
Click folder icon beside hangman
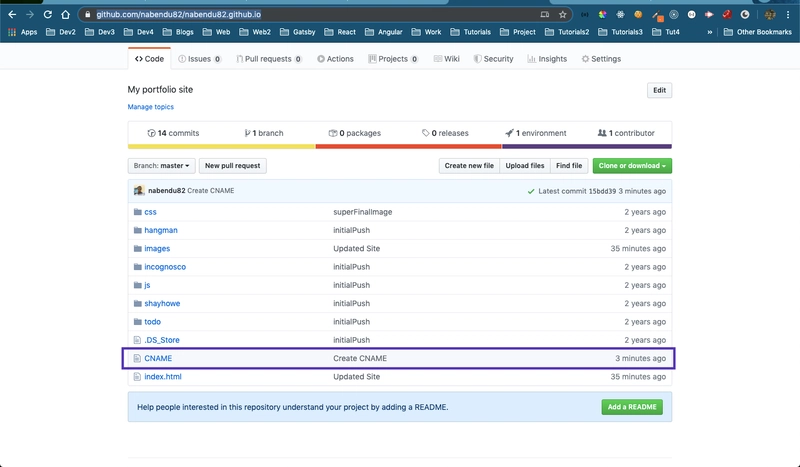[137, 230]
